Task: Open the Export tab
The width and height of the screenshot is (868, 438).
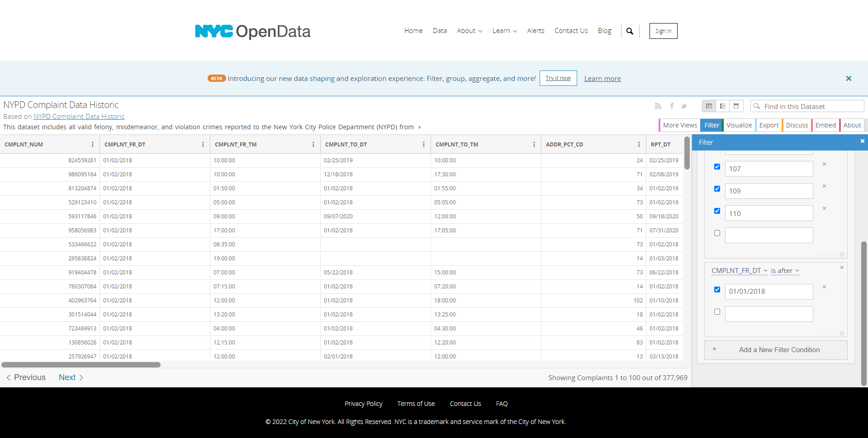Action: 769,125
